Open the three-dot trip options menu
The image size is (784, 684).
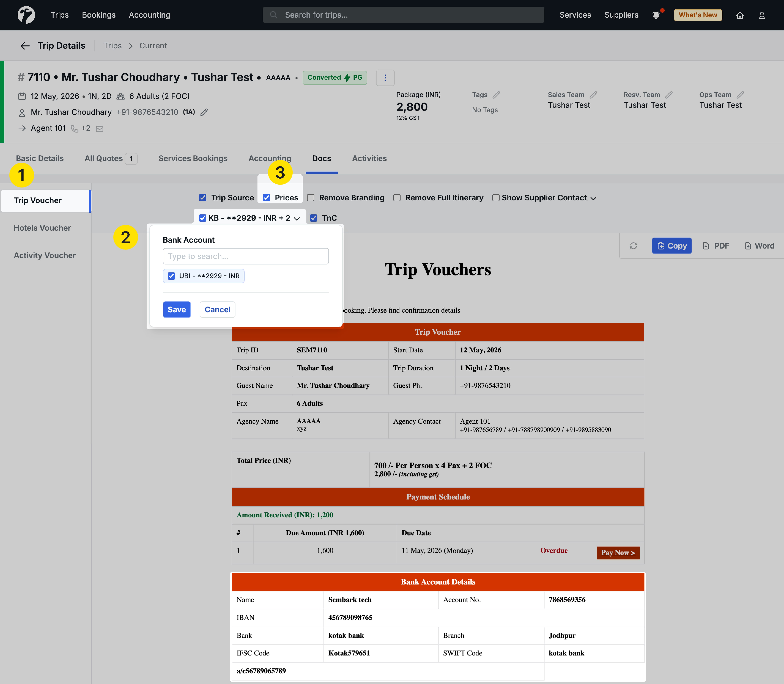click(x=385, y=78)
